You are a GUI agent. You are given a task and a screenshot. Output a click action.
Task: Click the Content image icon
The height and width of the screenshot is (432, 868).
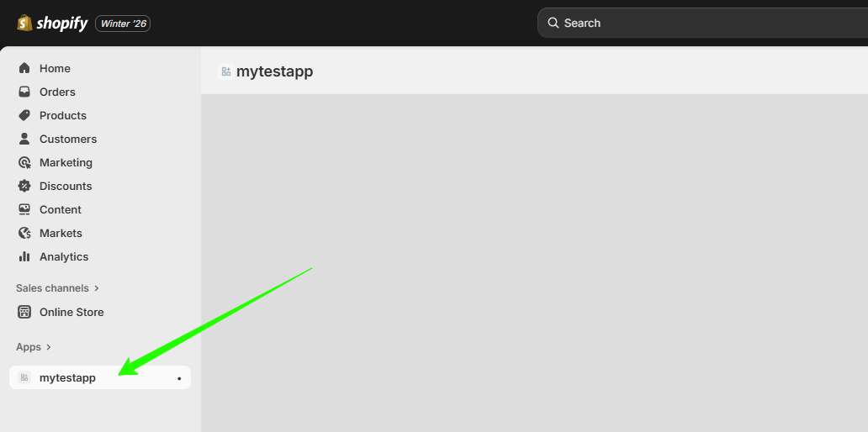(x=24, y=209)
